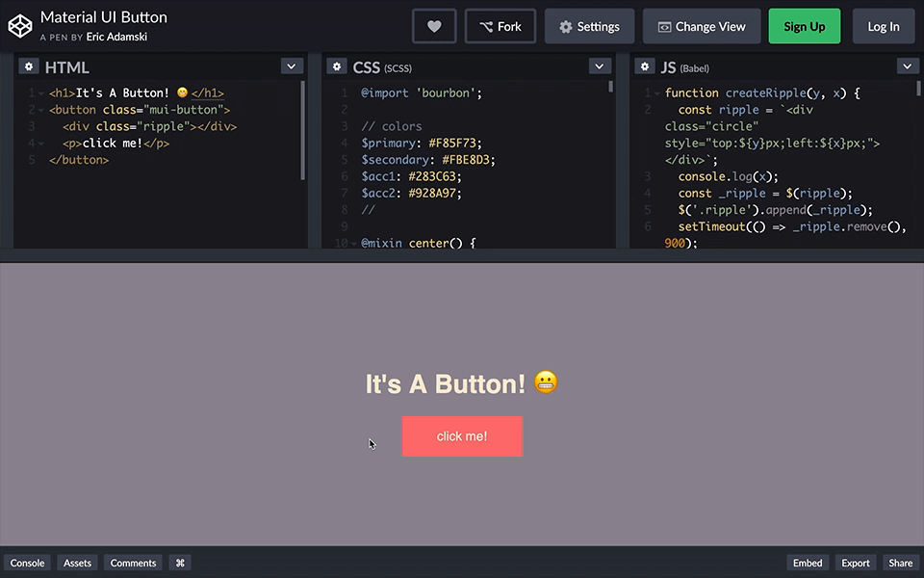Click the red 'click me!' button in preview

(x=462, y=436)
